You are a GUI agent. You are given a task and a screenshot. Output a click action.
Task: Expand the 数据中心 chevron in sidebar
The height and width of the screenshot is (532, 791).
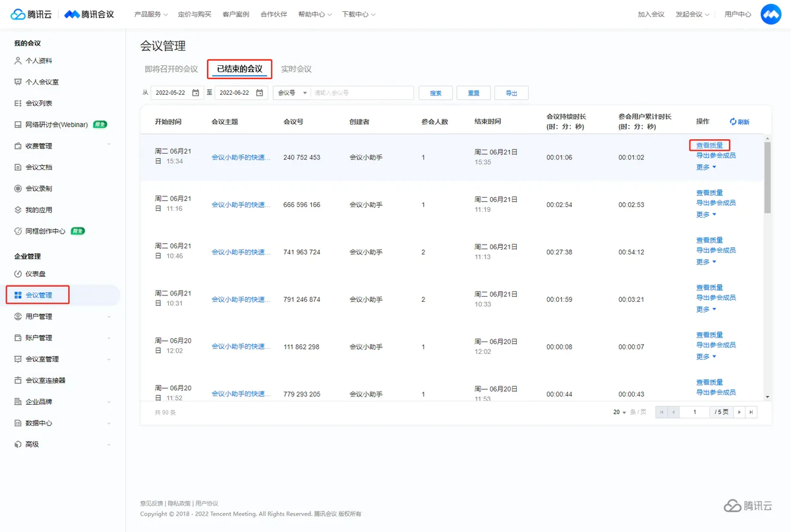tap(109, 423)
